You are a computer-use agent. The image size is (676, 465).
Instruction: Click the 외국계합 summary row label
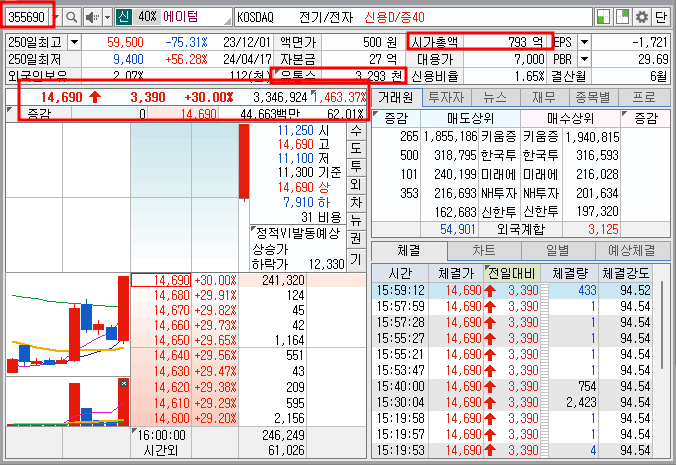pyautogui.click(x=520, y=229)
